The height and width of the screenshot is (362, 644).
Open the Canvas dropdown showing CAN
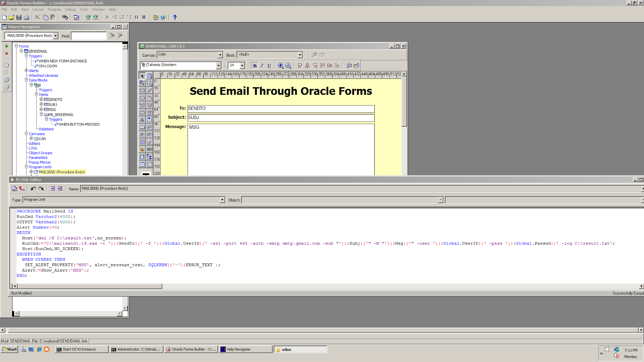click(220, 54)
